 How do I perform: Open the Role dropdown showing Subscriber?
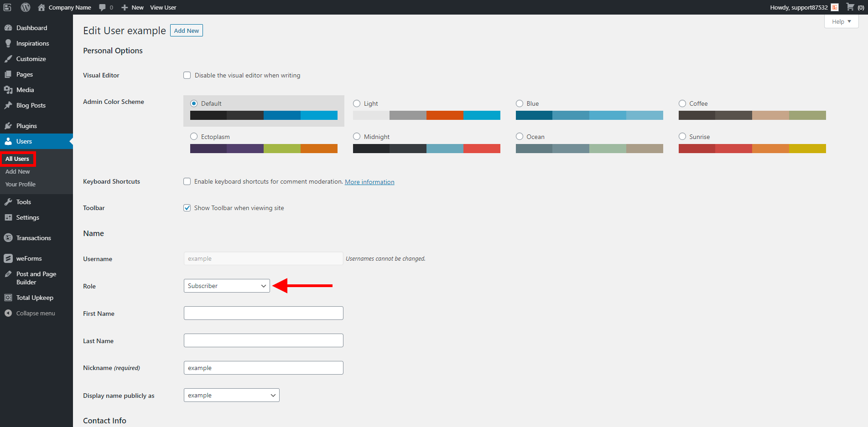point(227,286)
